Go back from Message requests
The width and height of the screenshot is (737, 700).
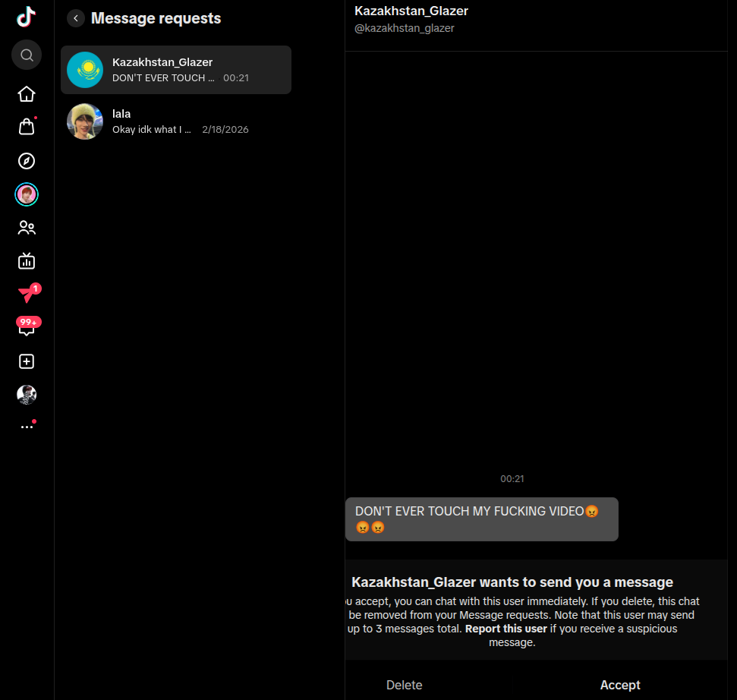(x=76, y=18)
